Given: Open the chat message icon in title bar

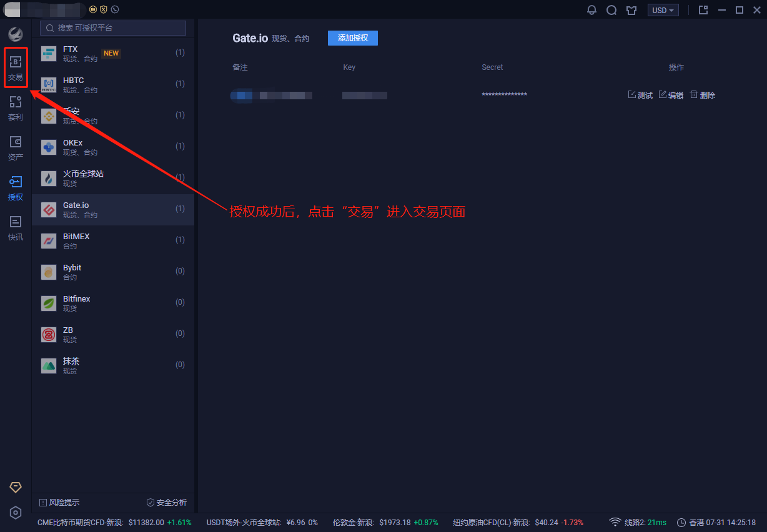Looking at the screenshot, I should [611, 10].
